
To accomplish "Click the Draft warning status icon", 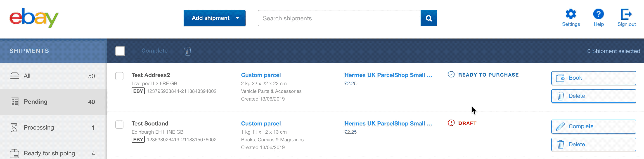I will [x=451, y=123].
